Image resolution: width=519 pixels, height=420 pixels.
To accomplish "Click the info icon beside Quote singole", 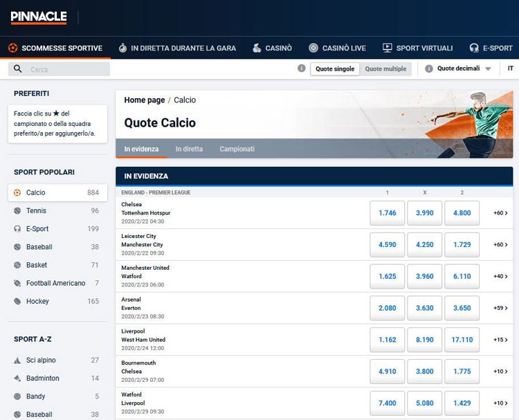I will (301, 69).
